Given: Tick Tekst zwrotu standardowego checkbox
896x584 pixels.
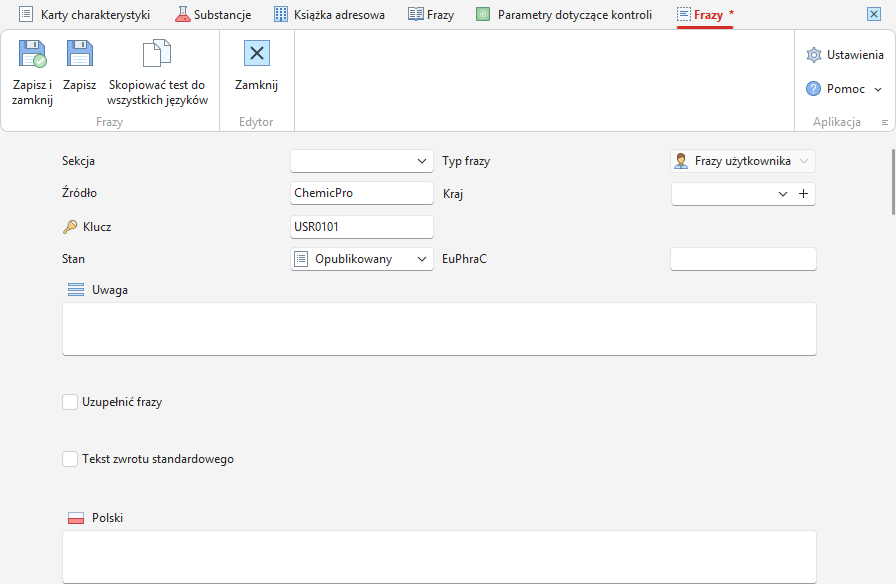Looking at the screenshot, I should [x=70, y=459].
